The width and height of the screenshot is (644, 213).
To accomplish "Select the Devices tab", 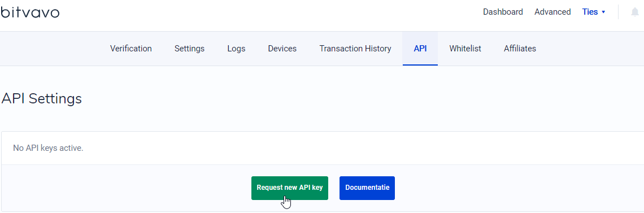I will [x=282, y=49].
